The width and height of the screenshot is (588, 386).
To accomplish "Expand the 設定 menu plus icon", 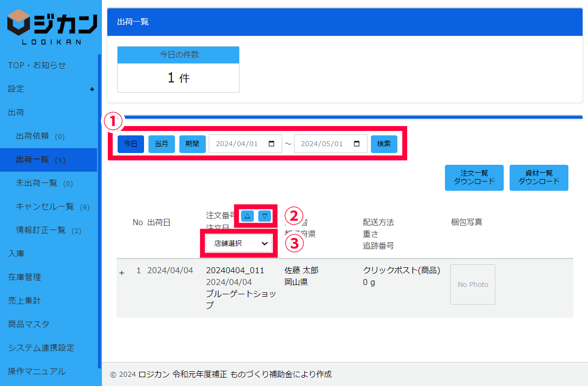I will 92,89.
